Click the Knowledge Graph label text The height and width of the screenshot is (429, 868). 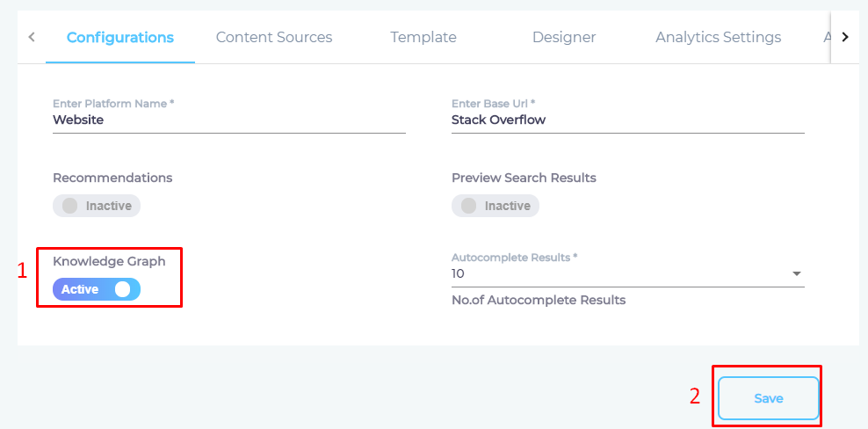[109, 261]
